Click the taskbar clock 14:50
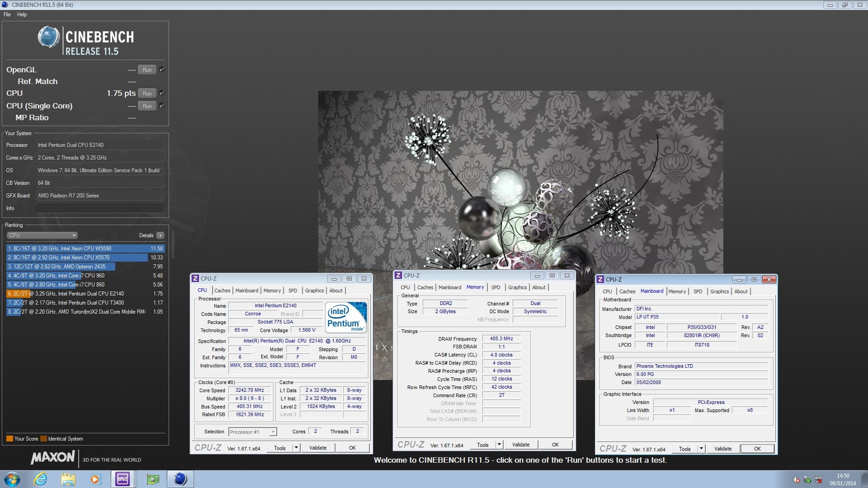This screenshot has width=868, height=488. tap(843, 476)
